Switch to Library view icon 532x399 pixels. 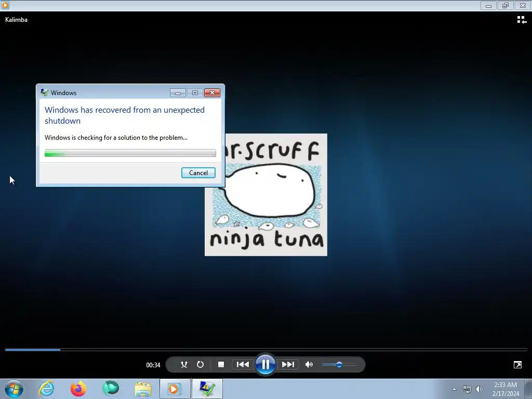pyautogui.click(x=522, y=20)
